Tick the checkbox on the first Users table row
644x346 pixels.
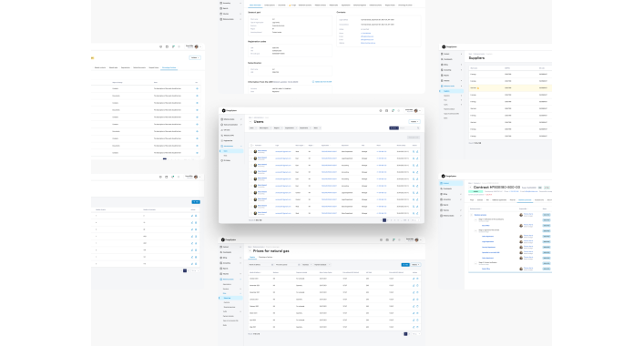point(251,151)
